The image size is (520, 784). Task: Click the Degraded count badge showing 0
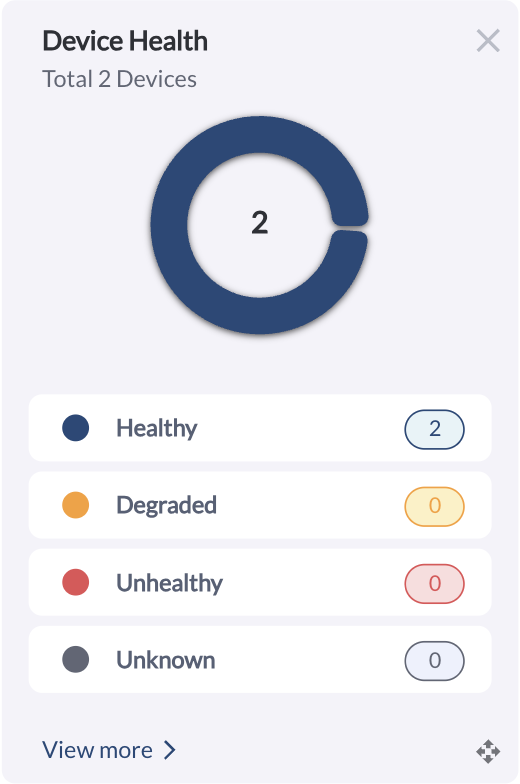[x=434, y=506]
